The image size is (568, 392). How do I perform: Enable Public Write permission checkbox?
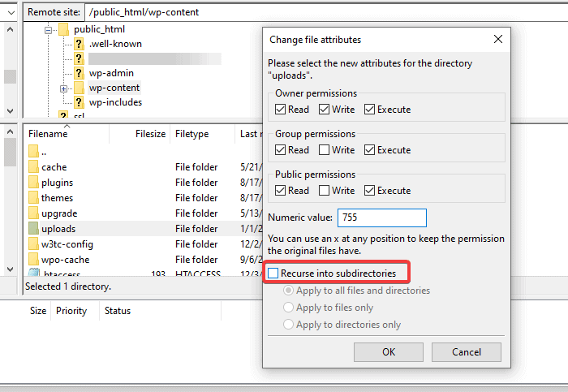[325, 191]
